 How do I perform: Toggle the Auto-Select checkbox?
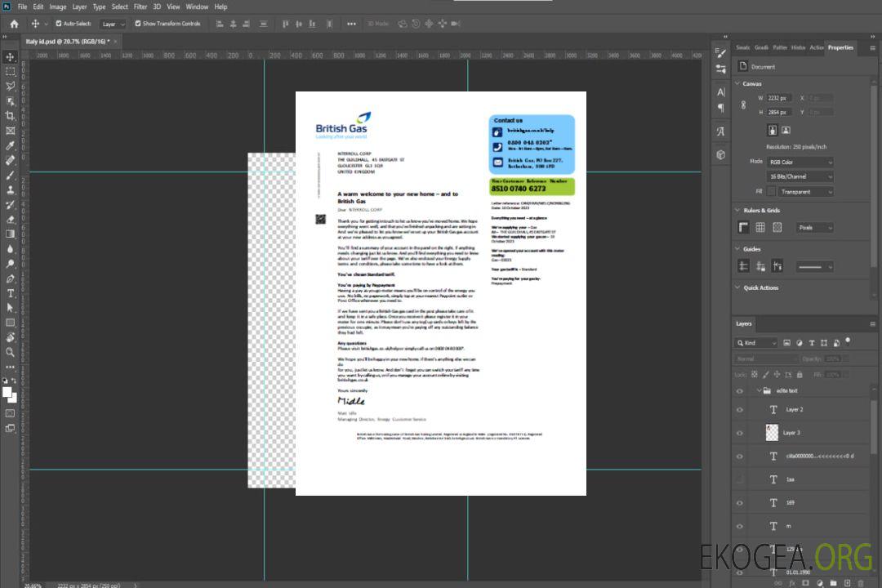point(59,24)
